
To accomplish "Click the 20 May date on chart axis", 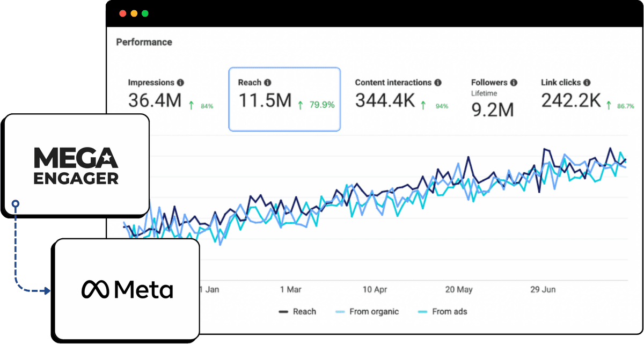I will coord(459,290).
